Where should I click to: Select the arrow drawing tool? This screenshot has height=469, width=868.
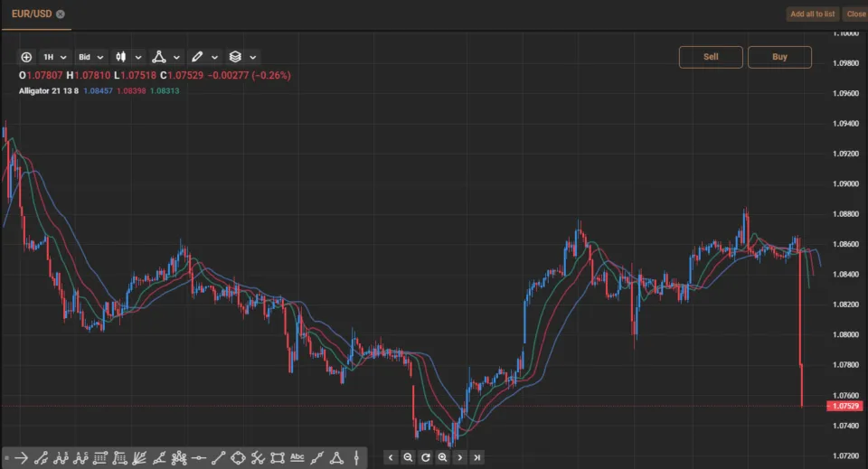click(21, 458)
